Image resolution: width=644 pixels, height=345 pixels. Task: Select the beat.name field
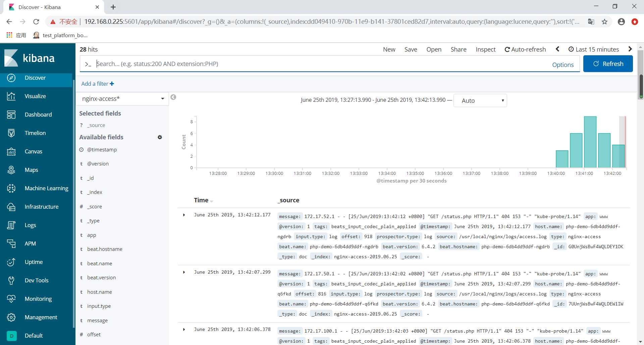100,263
